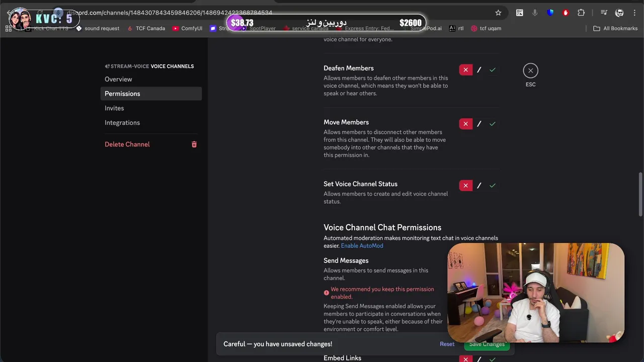Open the Extensions puzzle-piece menu
The width and height of the screenshot is (644, 362).
581,13
